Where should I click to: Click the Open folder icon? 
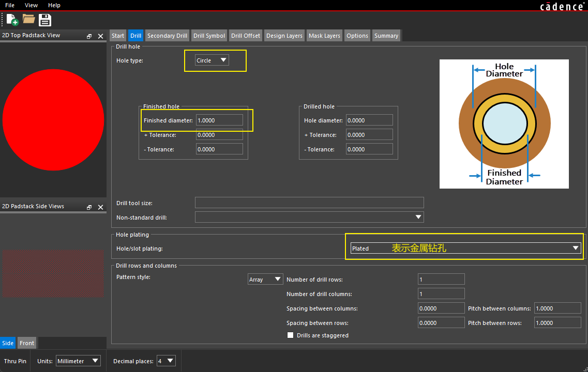pos(28,20)
